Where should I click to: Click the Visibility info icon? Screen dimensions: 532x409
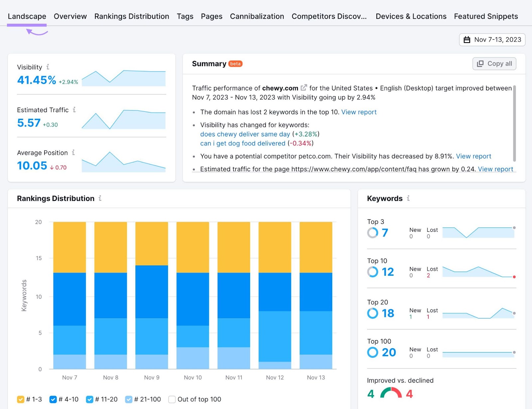coord(49,67)
